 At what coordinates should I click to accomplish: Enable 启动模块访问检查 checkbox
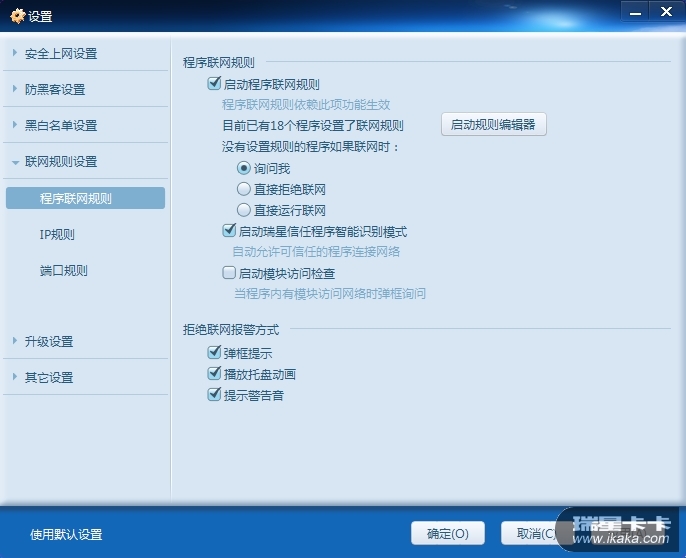click(229, 273)
